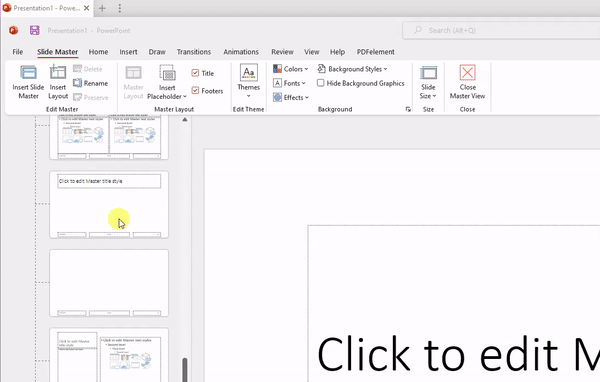Toggle the Footers checkbox
Viewport: 600px width, 382px height.
pyautogui.click(x=195, y=90)
